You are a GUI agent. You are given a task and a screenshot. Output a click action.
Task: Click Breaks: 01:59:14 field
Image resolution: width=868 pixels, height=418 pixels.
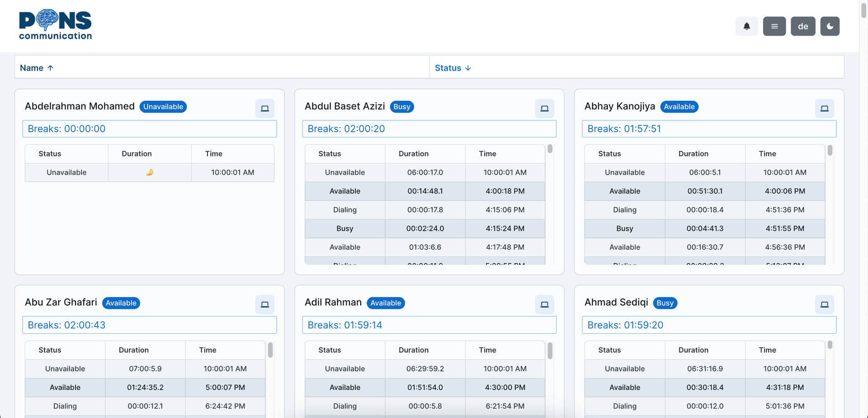pyautogui.click(x=429, y=325)
